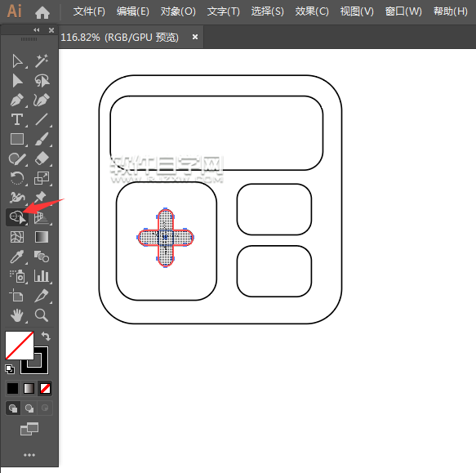Pick the Column Graph tool
476x473 pixels.
(x=42, y=276)
